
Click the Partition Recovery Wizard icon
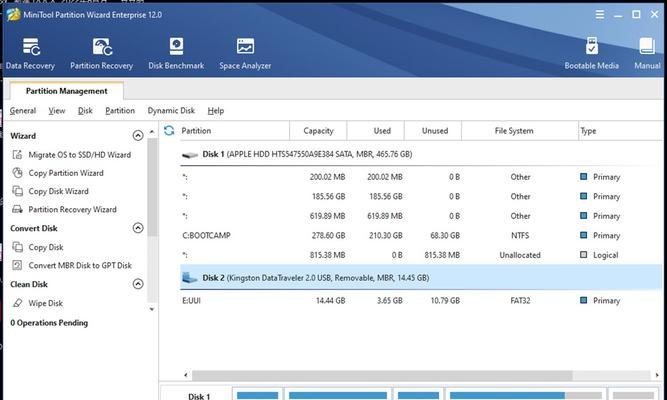(17, 209)
